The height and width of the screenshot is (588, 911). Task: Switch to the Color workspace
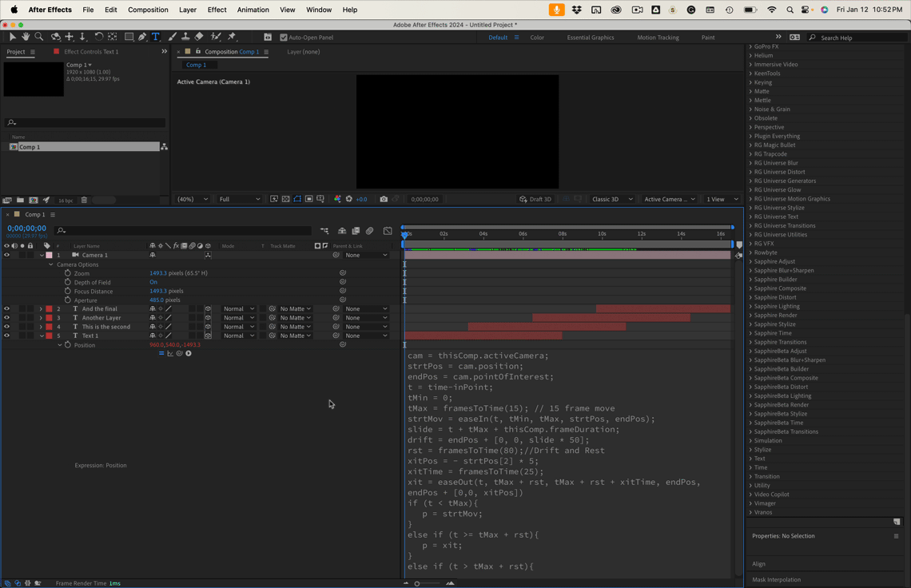(x=537, y=38)
